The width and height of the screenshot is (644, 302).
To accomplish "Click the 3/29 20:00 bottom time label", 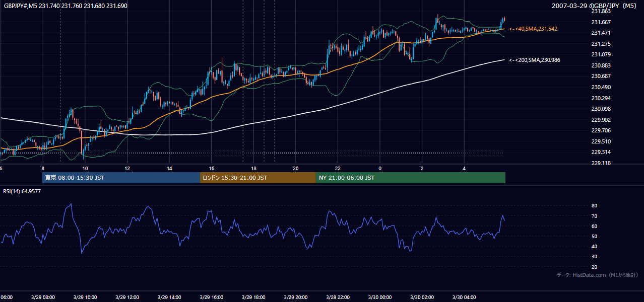I will pos(295,297).
